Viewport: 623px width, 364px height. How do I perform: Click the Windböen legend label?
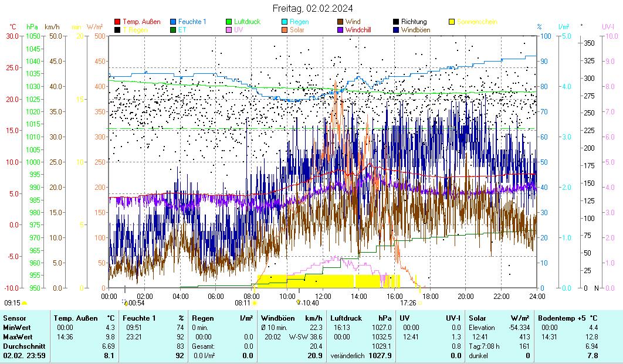415,30
